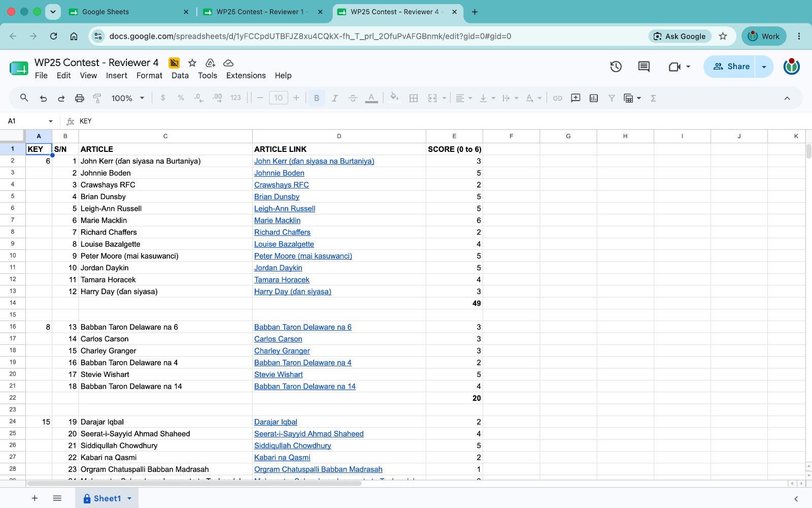The height and width of the screenshot is (508, 812).
Task: Reload the browser page
Action: click(x=53, y=36)
